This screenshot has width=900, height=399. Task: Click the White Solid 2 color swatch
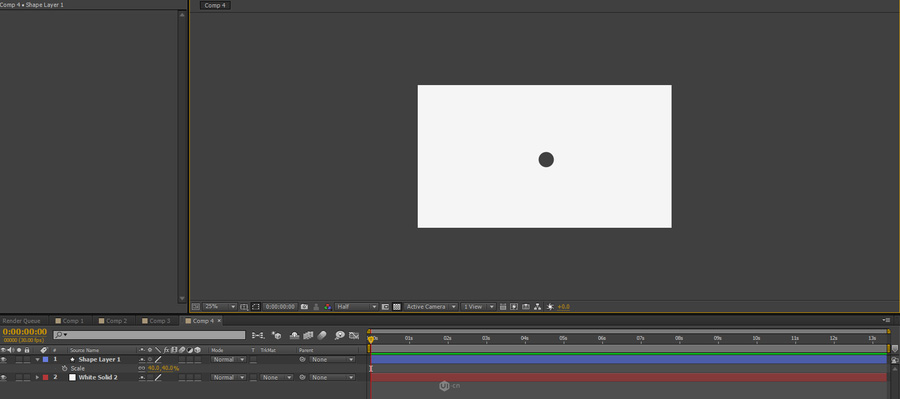(72, 377)
